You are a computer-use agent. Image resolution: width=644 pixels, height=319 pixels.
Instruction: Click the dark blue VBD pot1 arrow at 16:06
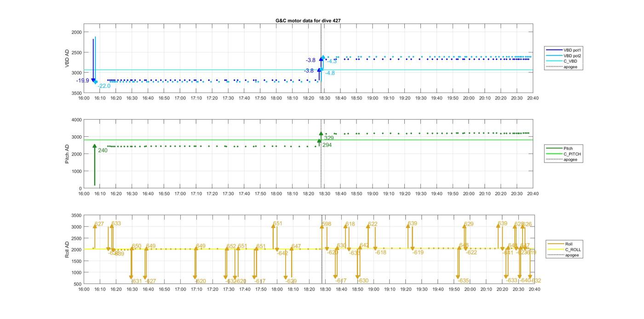(x=93, y=60)
